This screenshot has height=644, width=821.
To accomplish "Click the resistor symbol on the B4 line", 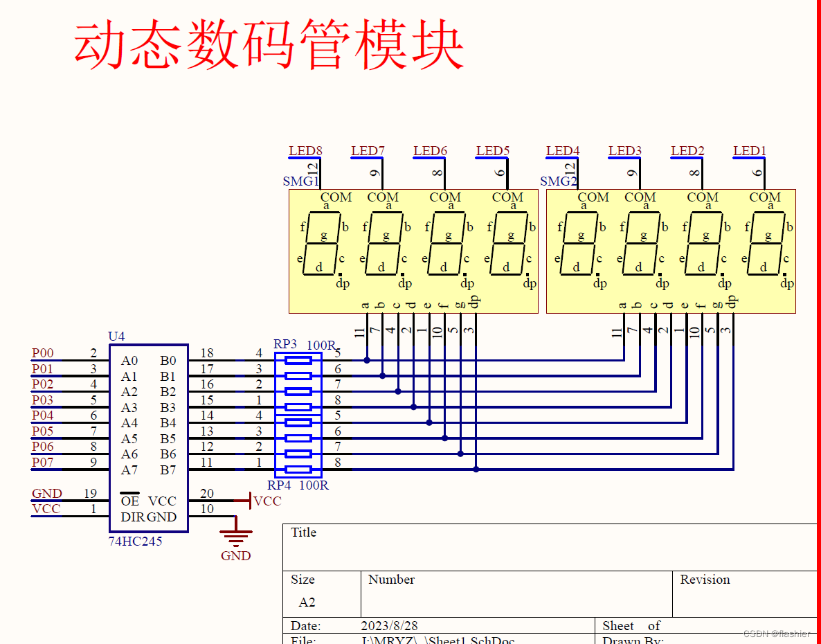I will (298, 422).
